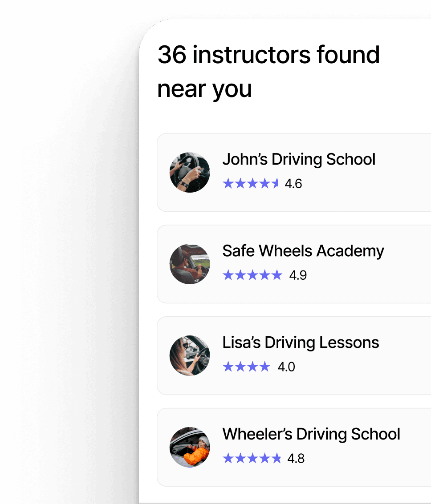
Task: Click the 4.8 rating number
Action: tap(296, 459)
